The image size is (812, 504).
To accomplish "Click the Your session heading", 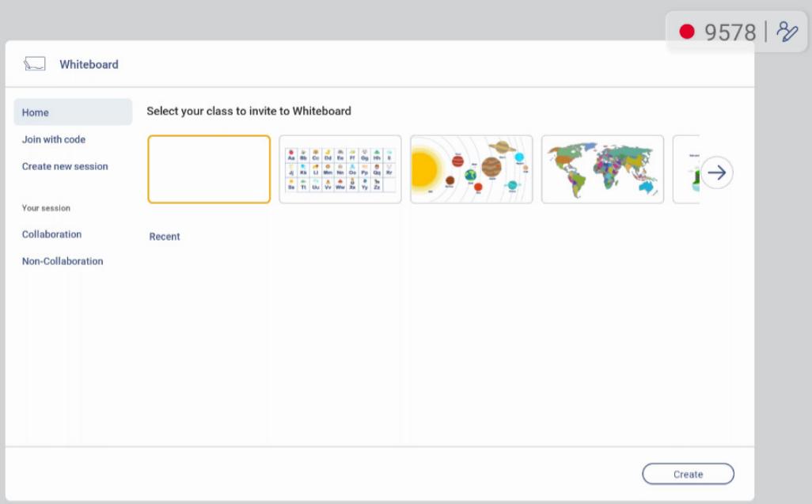I will coord(46,208).
